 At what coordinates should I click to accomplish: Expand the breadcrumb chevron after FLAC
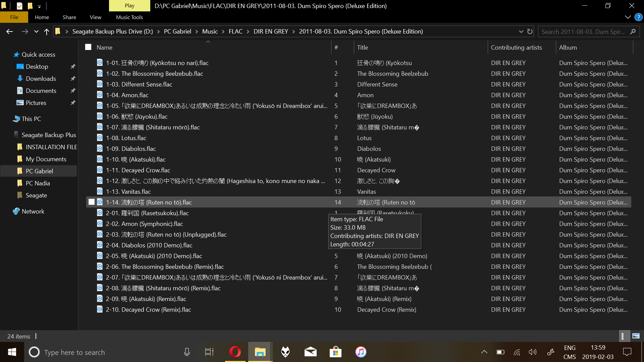click(248, 32)
